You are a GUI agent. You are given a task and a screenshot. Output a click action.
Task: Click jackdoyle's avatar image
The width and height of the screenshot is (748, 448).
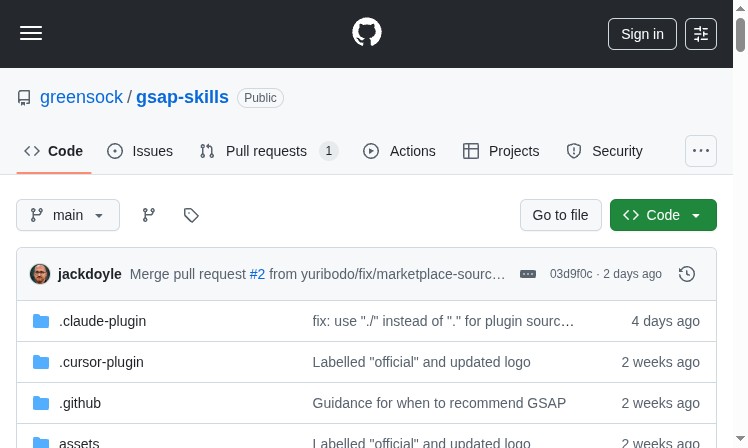[40, 274]
